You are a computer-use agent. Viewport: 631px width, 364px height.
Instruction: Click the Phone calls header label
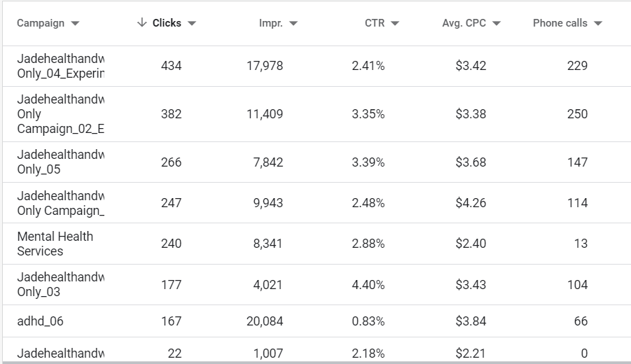tap(560, 23)
